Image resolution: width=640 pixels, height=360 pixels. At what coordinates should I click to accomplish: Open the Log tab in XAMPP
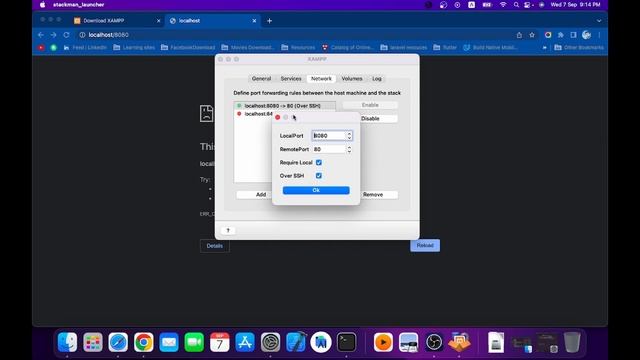[x=377, y=78]
